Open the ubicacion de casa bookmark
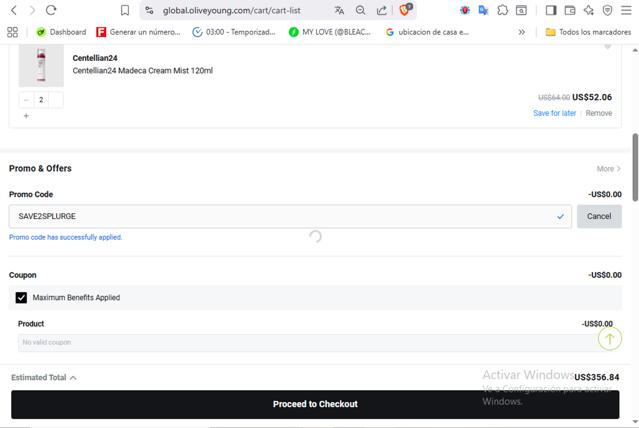 pyautogui.click(x=427, y=32)
